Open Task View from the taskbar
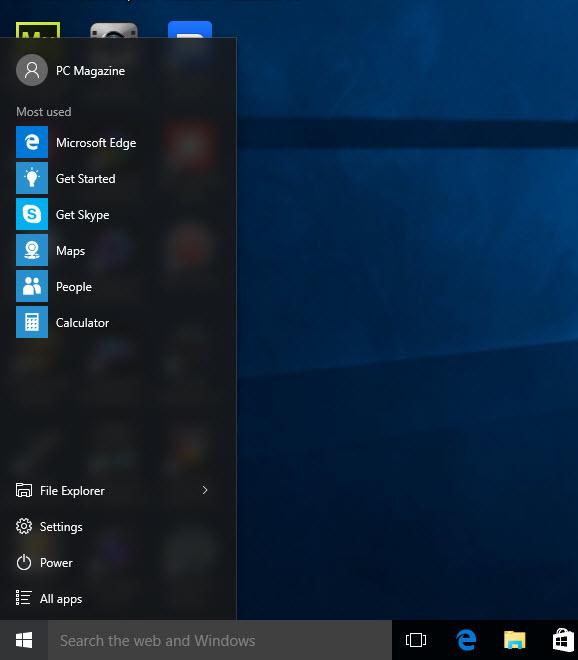This screenshot has width=578, height=660. pyautogui.click(x=416, y=640)
